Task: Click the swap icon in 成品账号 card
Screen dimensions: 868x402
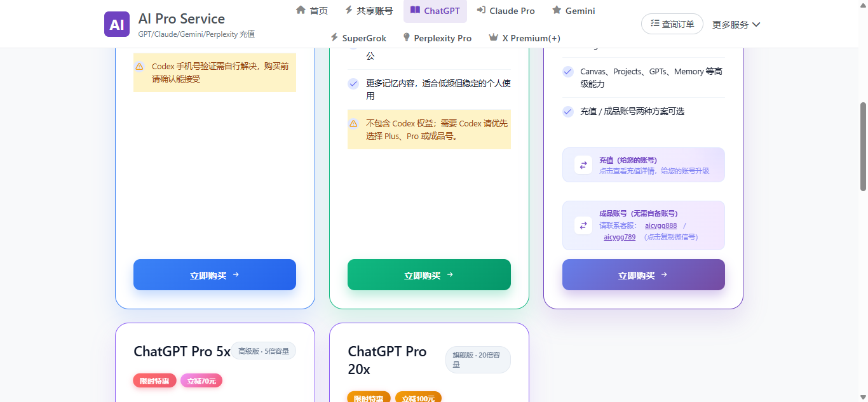Action: [583, 225]
